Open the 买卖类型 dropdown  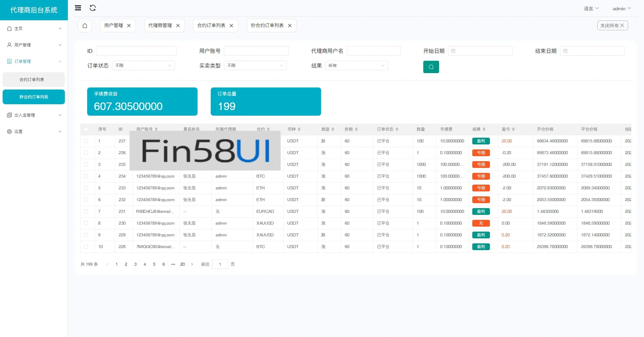255,65
